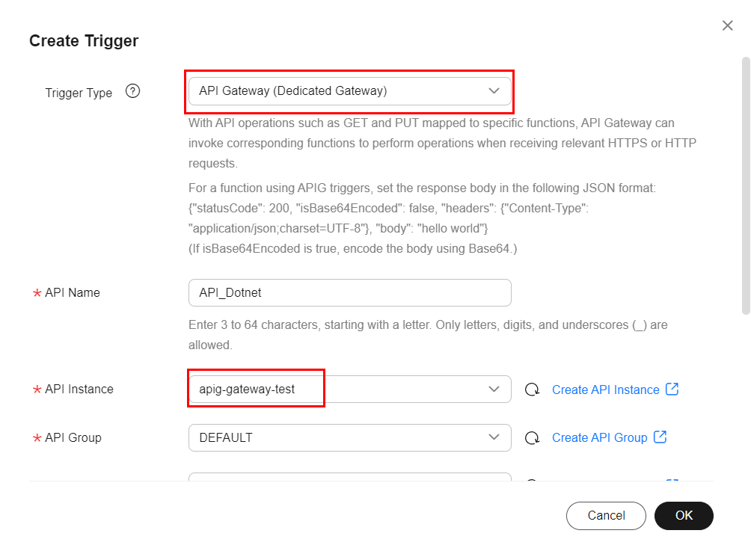Click external-link icon after Create API Group
This screenshot has width=751, height=560.
[660, 437]
